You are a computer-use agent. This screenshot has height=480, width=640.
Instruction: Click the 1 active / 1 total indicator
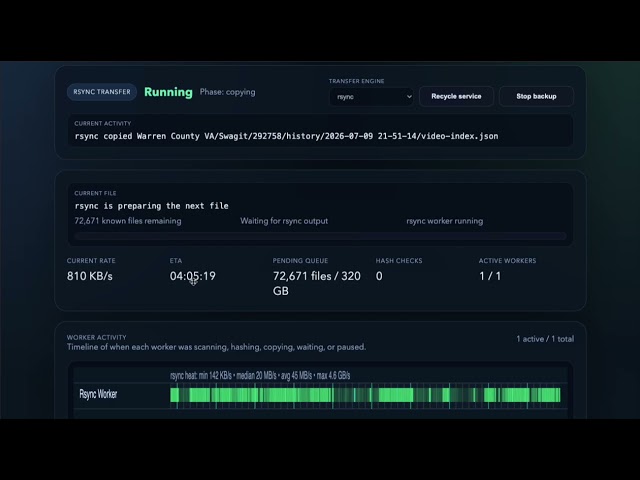(545, 339)
